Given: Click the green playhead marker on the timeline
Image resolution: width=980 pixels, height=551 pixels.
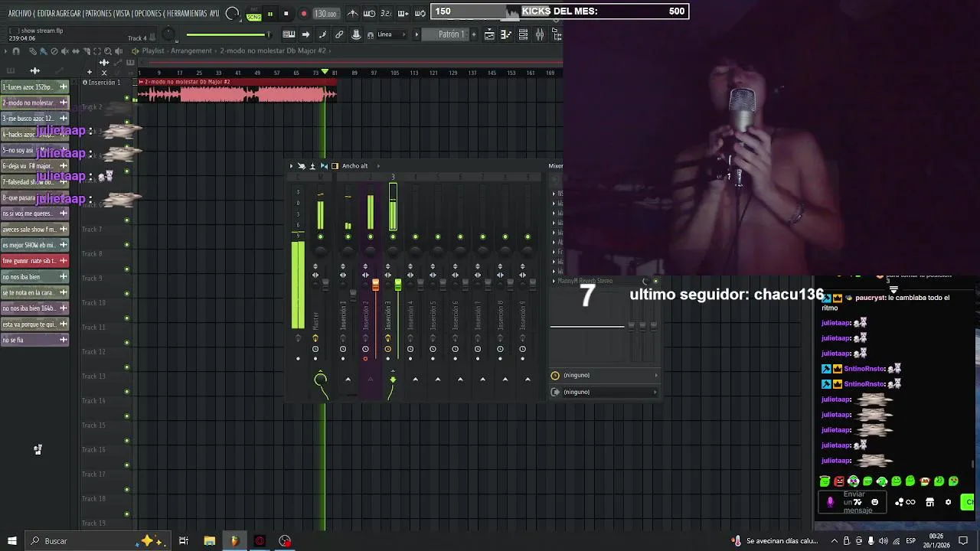Looking at the screenshot, I should [325, 72].
